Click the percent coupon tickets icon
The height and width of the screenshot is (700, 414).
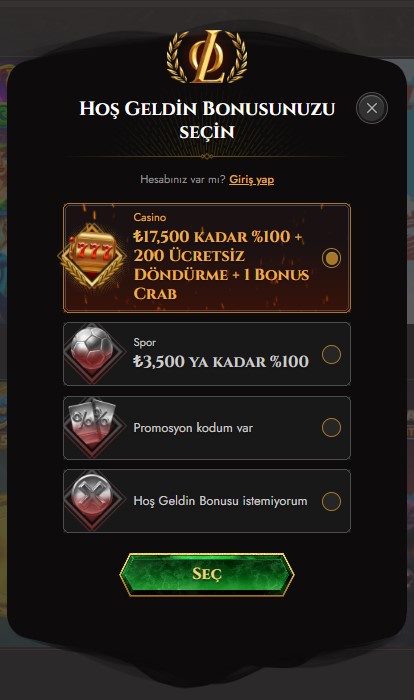92,425
